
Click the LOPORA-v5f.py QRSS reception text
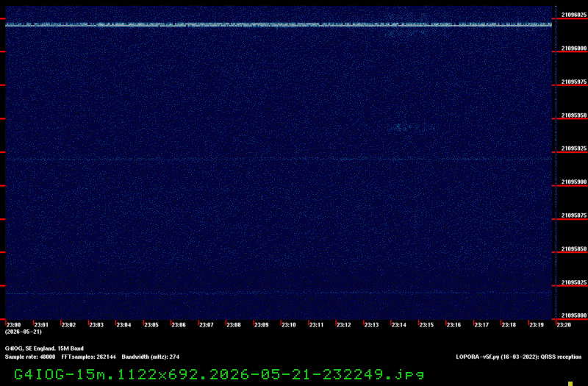tap(519, 357)
